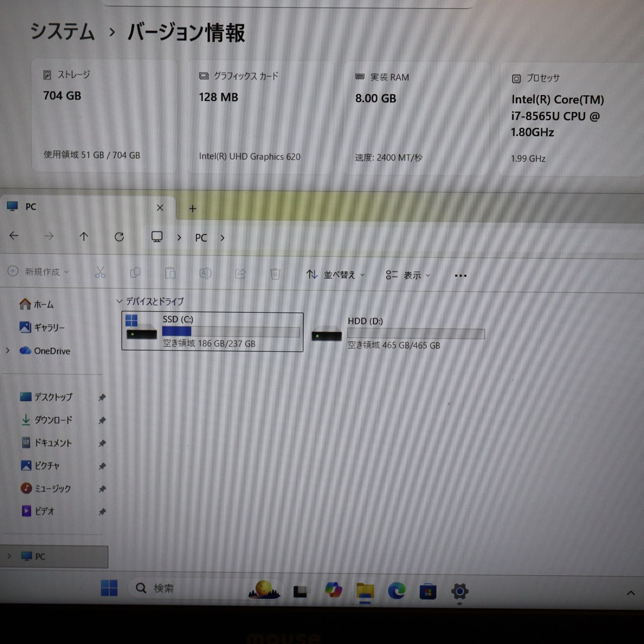Open ダウンロード from the sidebar

tap(53, 420)
